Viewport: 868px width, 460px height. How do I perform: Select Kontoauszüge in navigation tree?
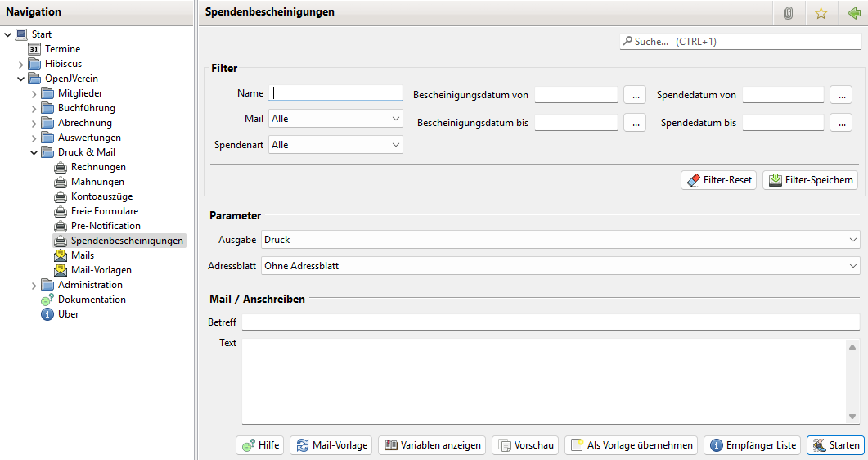point(101,196)
